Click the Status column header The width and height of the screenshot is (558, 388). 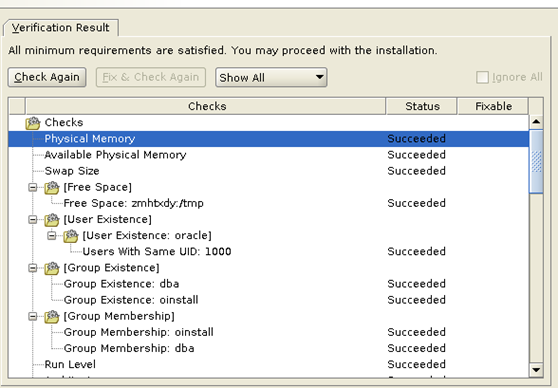[x=421, y=106]
